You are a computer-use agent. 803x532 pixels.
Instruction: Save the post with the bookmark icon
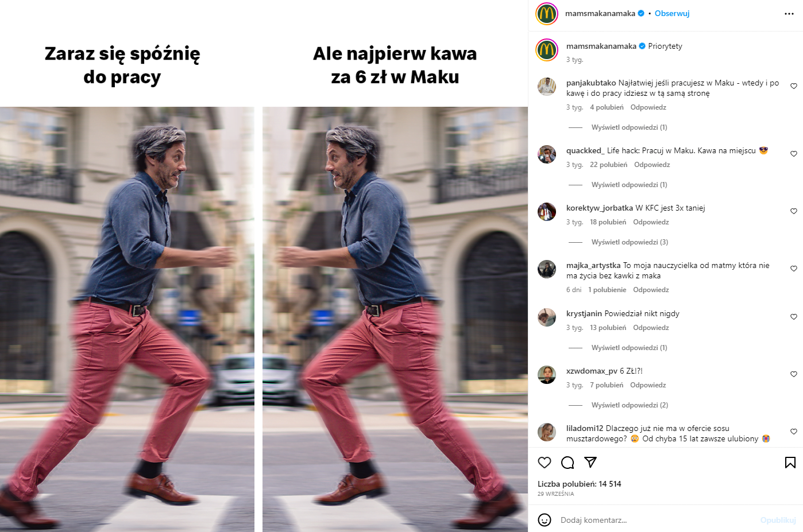(790, 463)
